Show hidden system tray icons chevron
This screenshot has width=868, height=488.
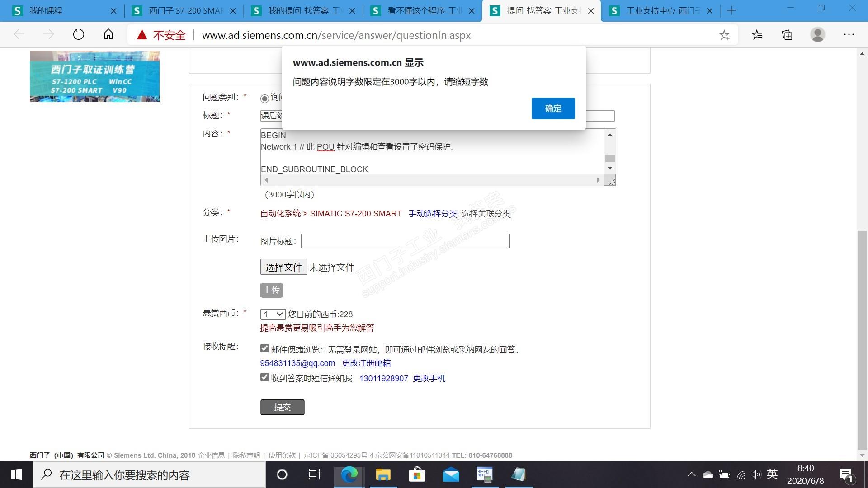click(x=691, y=475)
